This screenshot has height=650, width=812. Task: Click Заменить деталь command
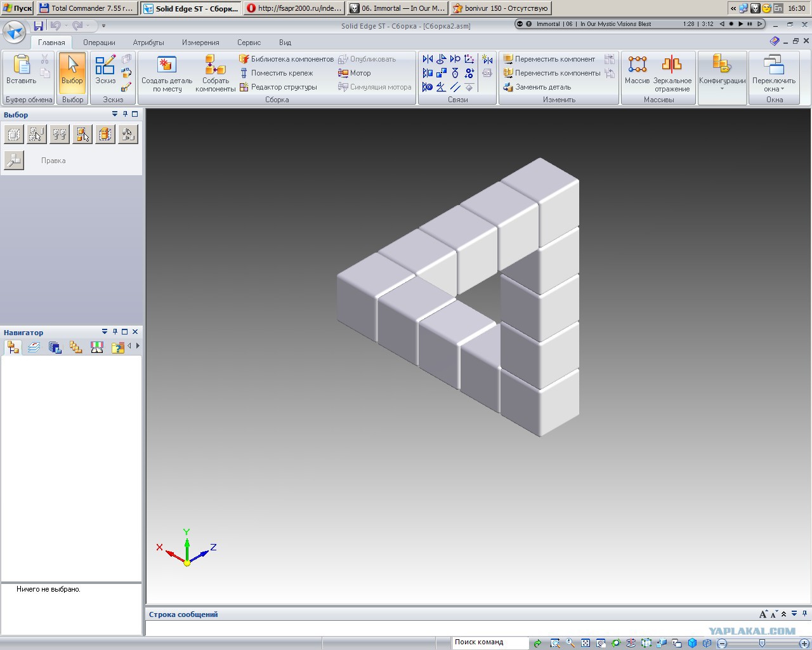(x=537, y=87)
